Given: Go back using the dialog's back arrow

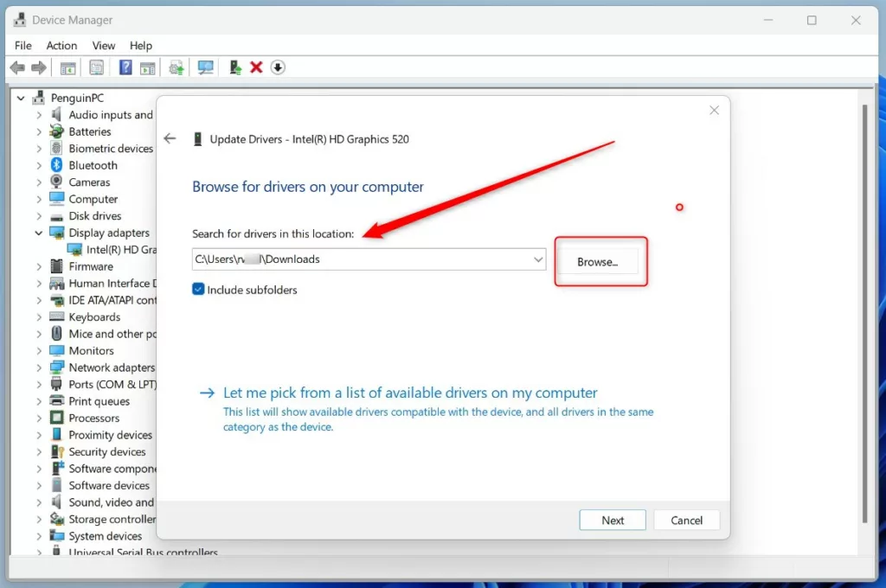Looking at the screenshot, I should coord(170,138).
